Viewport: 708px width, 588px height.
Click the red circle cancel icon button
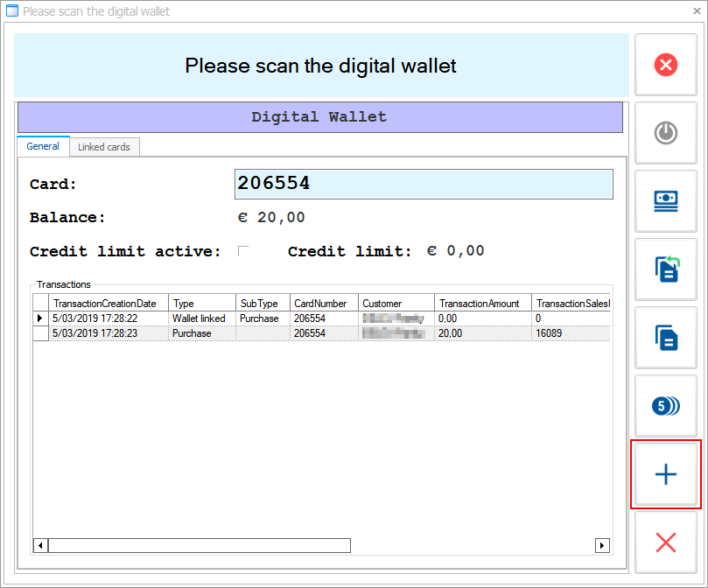tap(665, 65)
